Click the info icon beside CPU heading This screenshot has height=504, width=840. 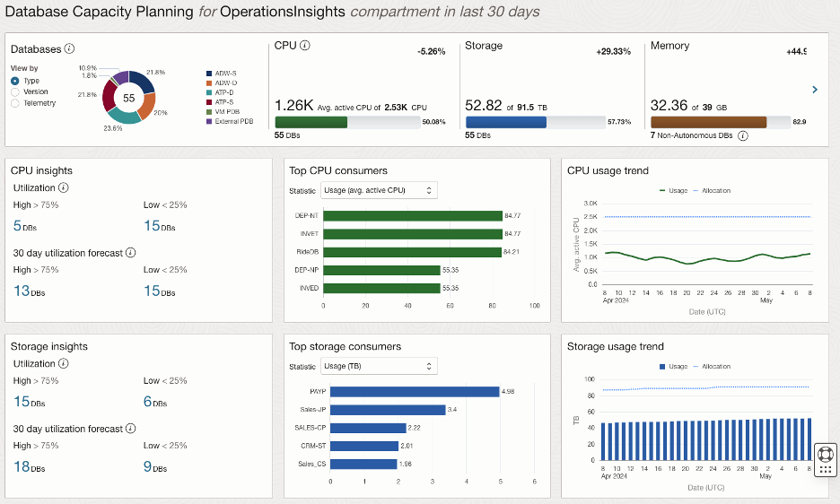[305, 46]
